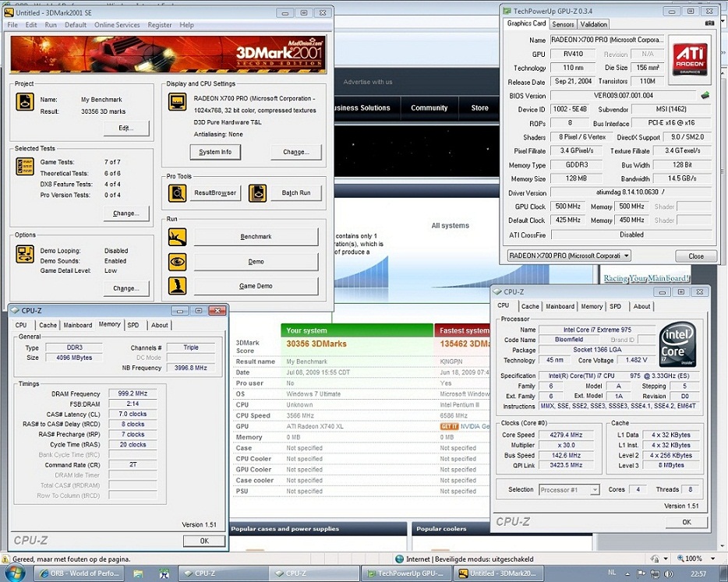This screenshot has width=728, height=582.
Task: Open the Help menu in 3DMark2001
Action: point(186,25)
